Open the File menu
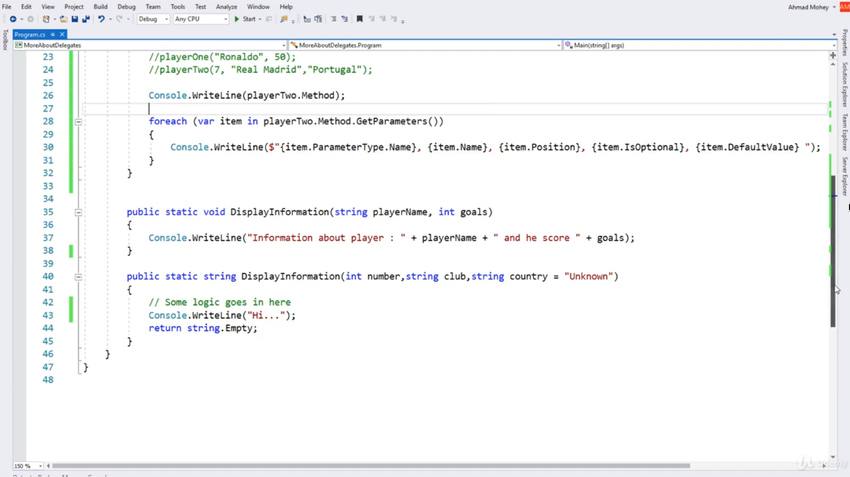850x477 pixels. click(x=7, y=7)
